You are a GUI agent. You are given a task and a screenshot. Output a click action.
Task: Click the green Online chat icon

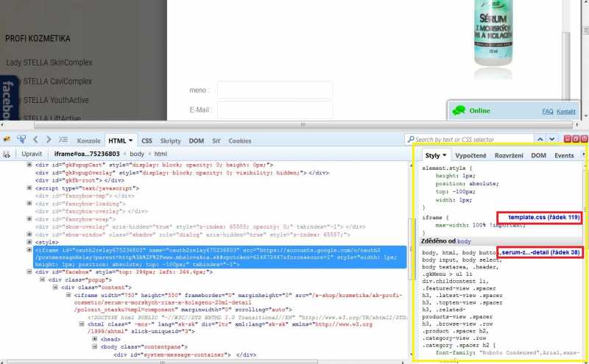coord(459,110)
